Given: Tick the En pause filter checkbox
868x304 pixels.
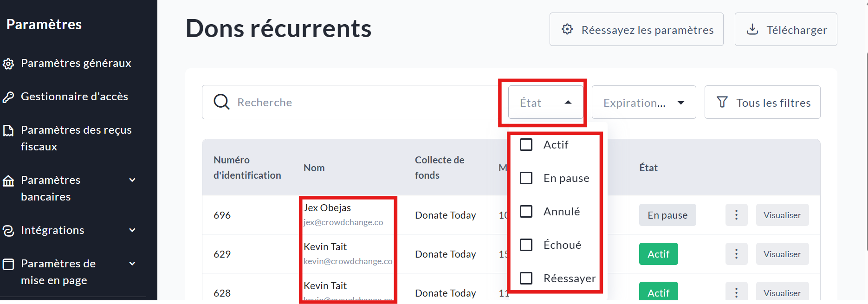Looking at the screenshot, I should 526,178.
